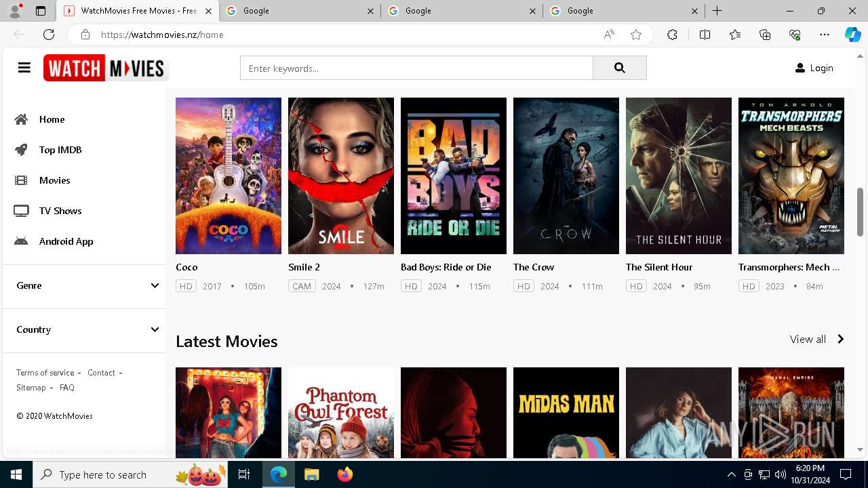The width and height of the screenshot is (868, 488).
Task: Open Collections
Action: 765,35
